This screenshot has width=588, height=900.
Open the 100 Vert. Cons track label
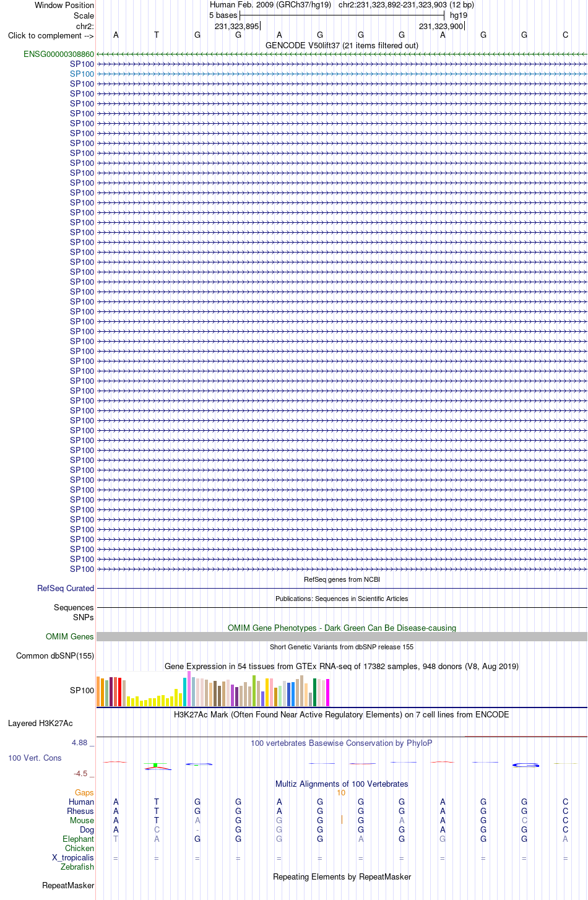click(35, 758)
